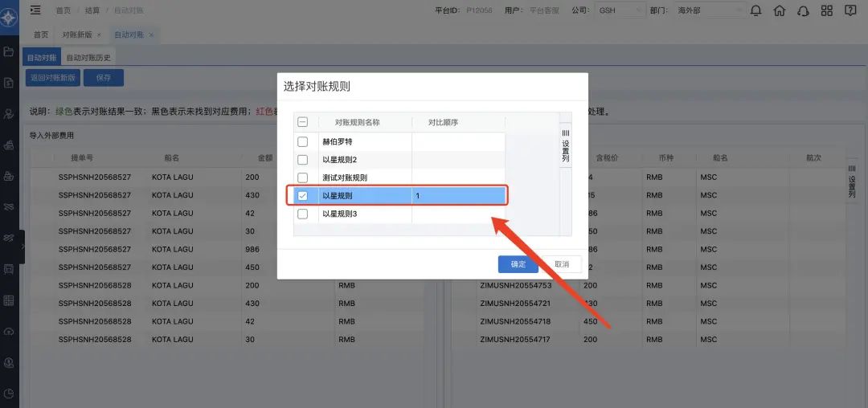868x408 pixels.
Task: Close the 对账新版 tab with its x
Action: tap(99, 35)
